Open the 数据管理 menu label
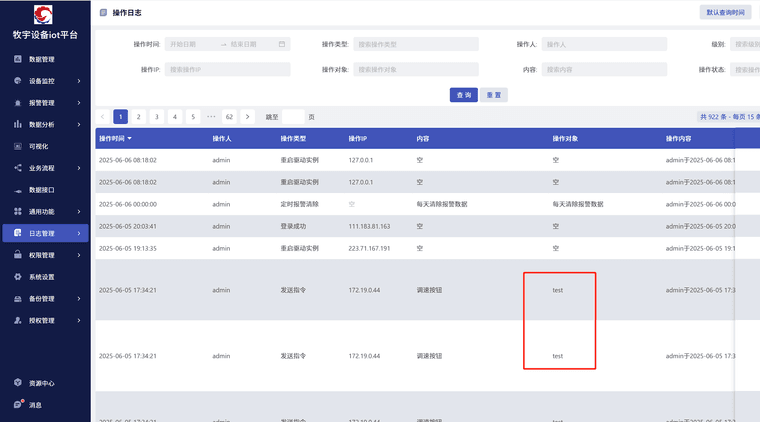The width and height of the screenshot is (760, 422). click(x=42, y=59)
